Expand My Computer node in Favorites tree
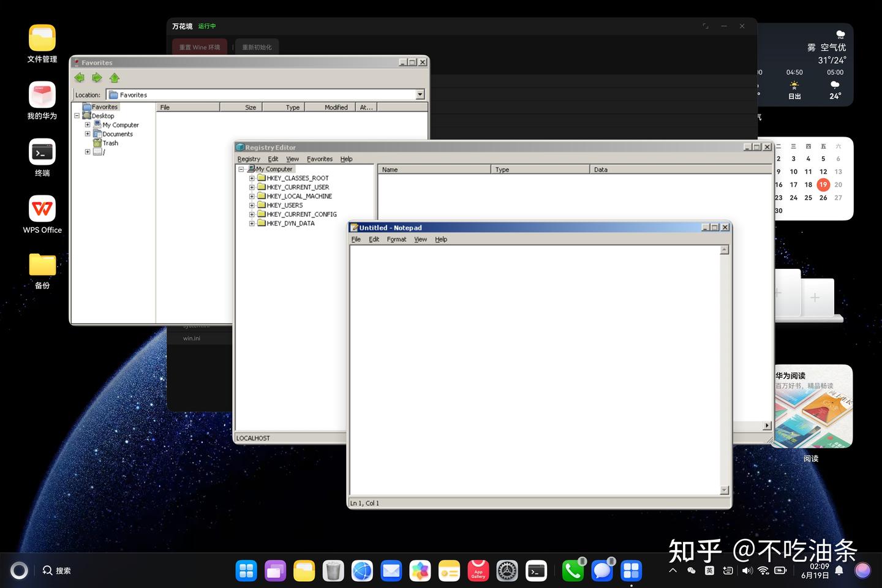Screen dimensions: 882x588 88,124
